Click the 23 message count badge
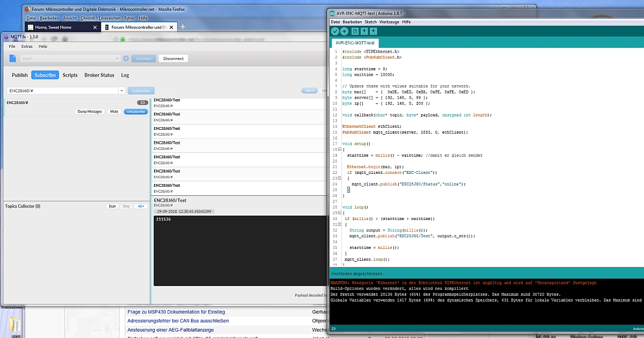 click(142, 102)
